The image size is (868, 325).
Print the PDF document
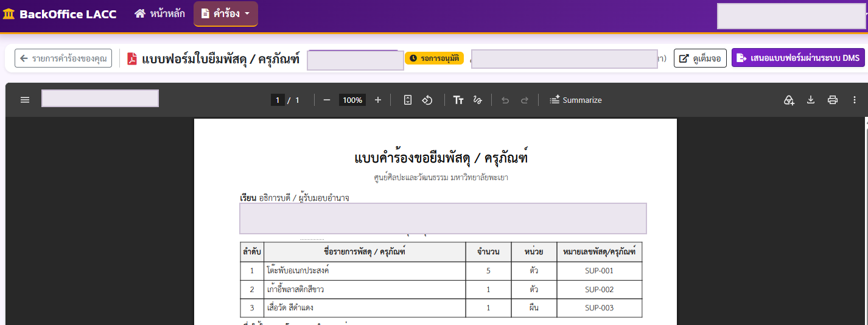(x=833, y=100)
